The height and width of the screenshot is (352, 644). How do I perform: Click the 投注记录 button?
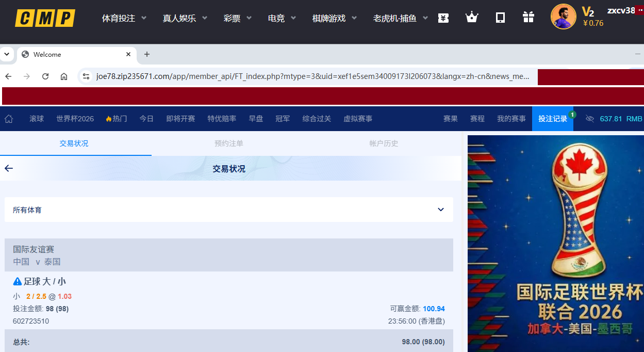coord(553,119)
